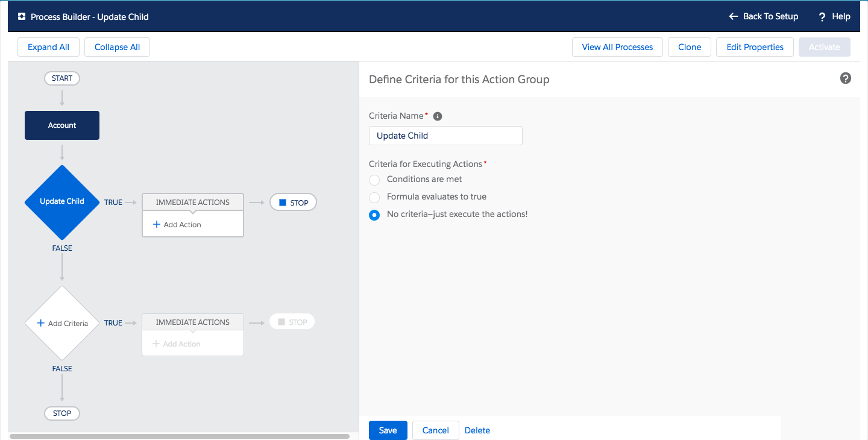Click the blue STOP node
868x440 pixels.
(293, 203)
